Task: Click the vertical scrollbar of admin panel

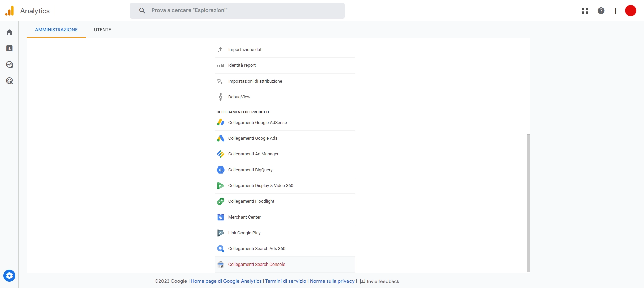Action: pyautogui.click(x=528, y=203)
